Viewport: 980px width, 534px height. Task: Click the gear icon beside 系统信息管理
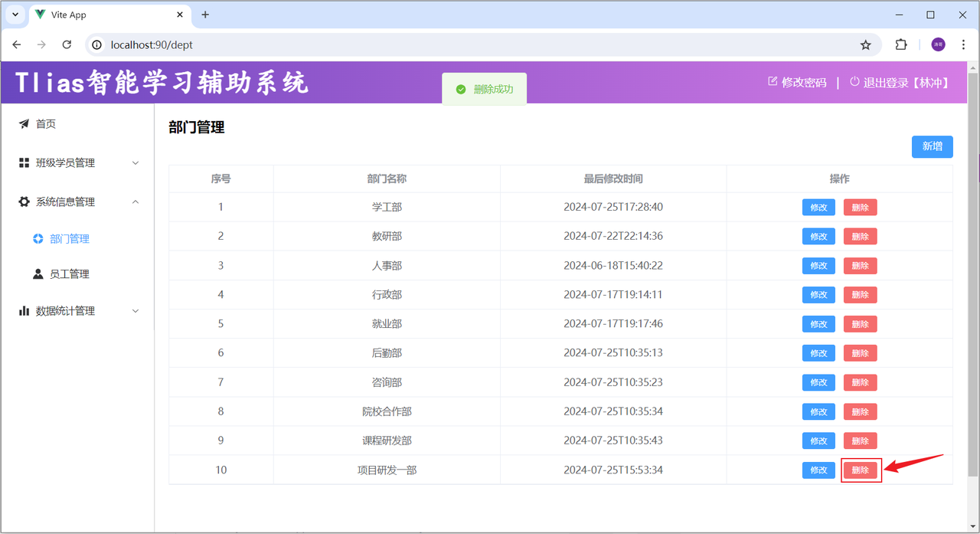(x=24, y=201)
